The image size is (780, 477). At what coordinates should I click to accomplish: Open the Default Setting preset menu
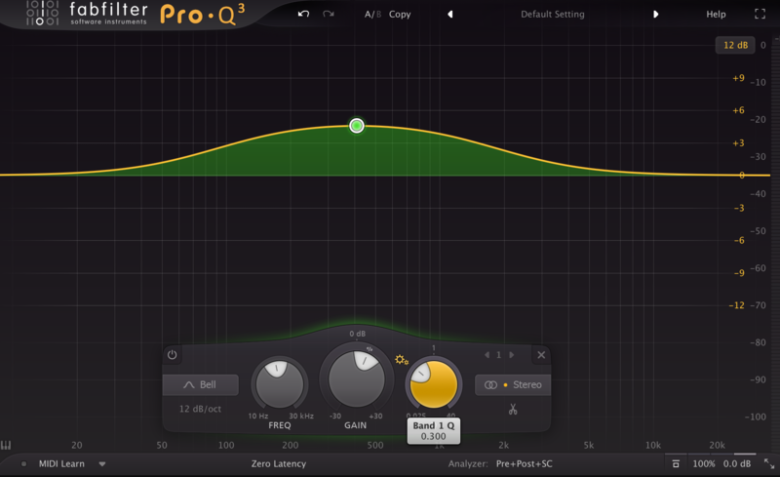point(553,14)
